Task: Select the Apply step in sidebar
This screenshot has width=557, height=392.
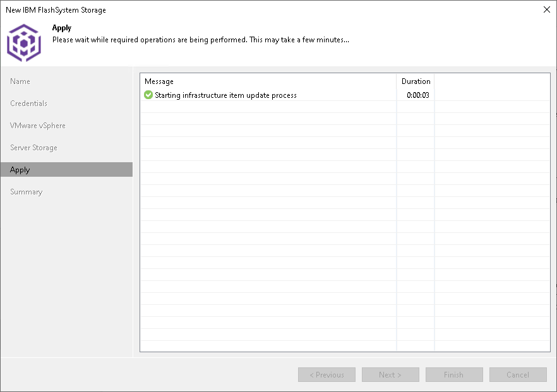Action: click(x=66, y=170)
